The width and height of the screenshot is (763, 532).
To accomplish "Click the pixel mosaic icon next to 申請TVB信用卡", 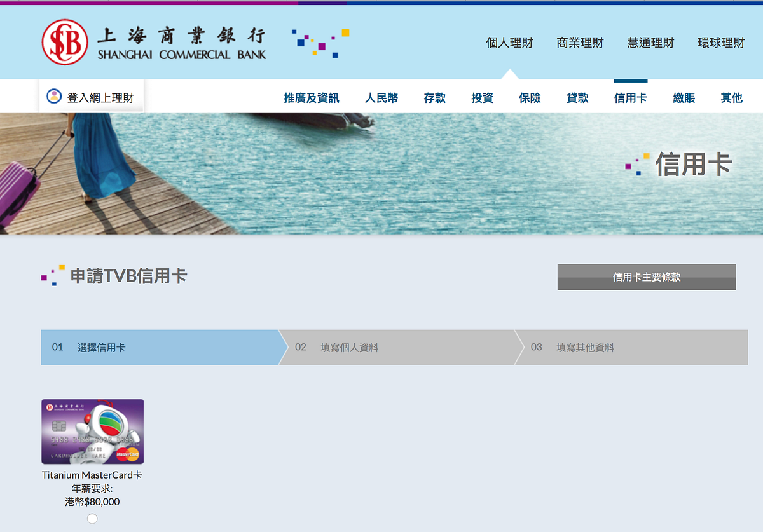I will coord(50,275).
